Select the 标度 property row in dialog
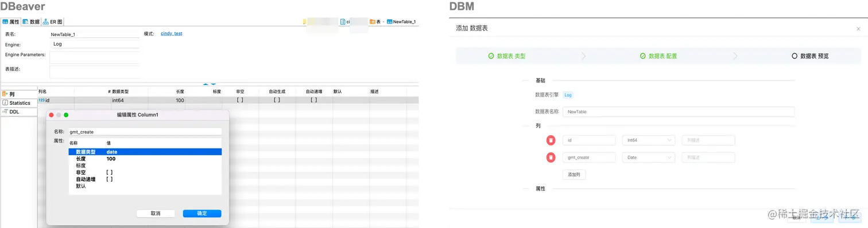Screen dimensions: 868x228 145,166
